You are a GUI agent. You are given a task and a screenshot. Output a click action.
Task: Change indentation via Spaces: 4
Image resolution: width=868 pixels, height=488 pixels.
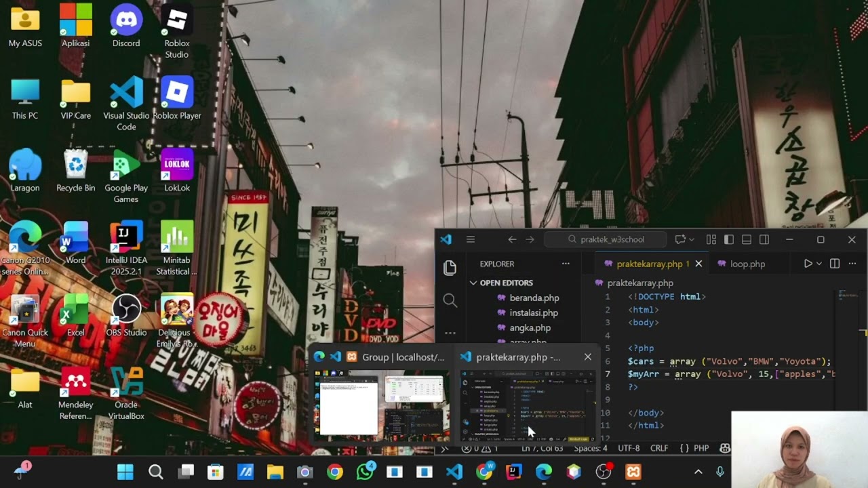(591, 448)
